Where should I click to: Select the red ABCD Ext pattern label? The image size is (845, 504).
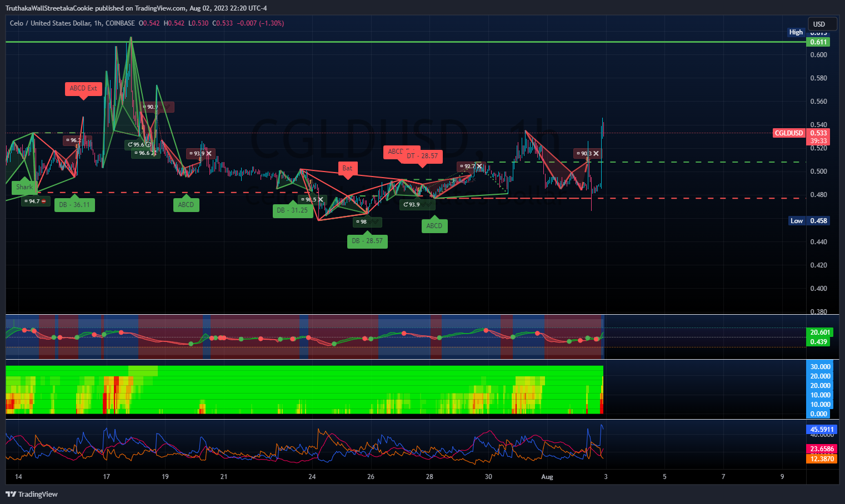[83, 89]
